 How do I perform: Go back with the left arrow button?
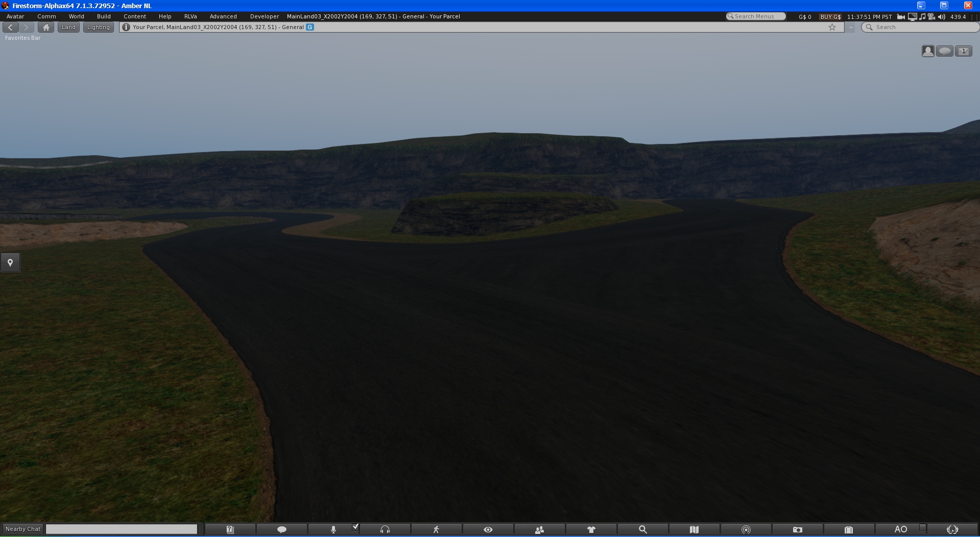[10, 27]
